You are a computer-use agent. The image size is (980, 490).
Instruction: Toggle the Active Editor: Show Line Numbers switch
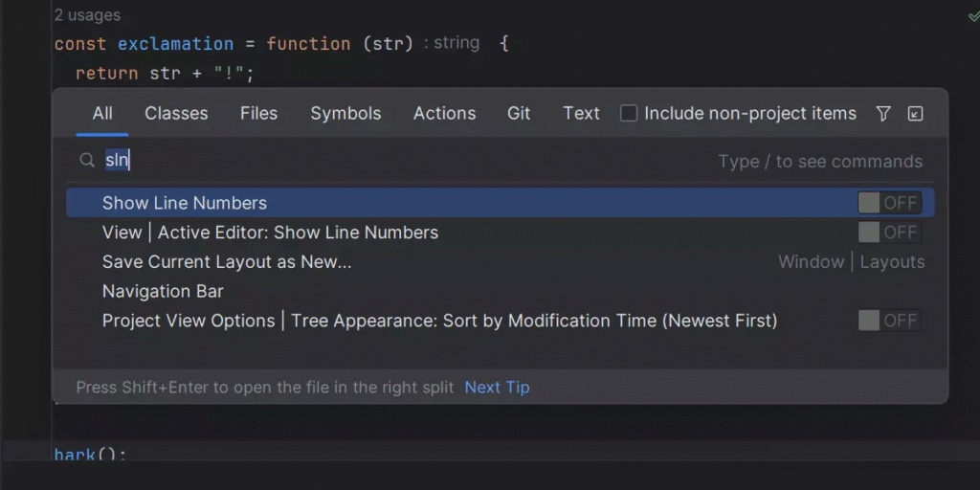pyautogui.click(x=889, y=233)
